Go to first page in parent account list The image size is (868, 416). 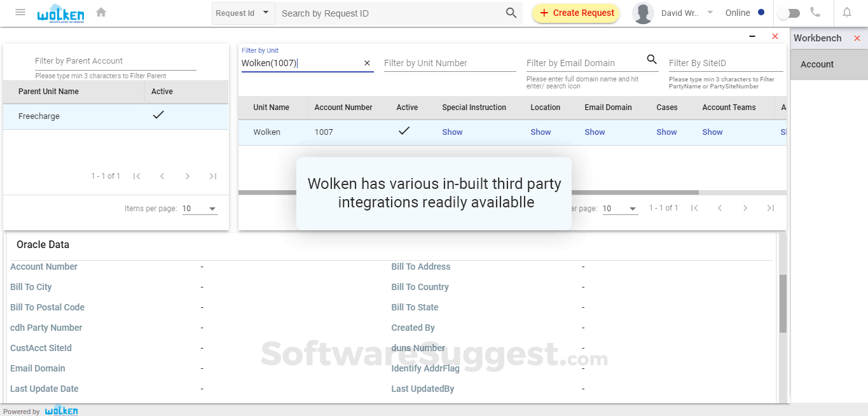[x=137, y=176]
